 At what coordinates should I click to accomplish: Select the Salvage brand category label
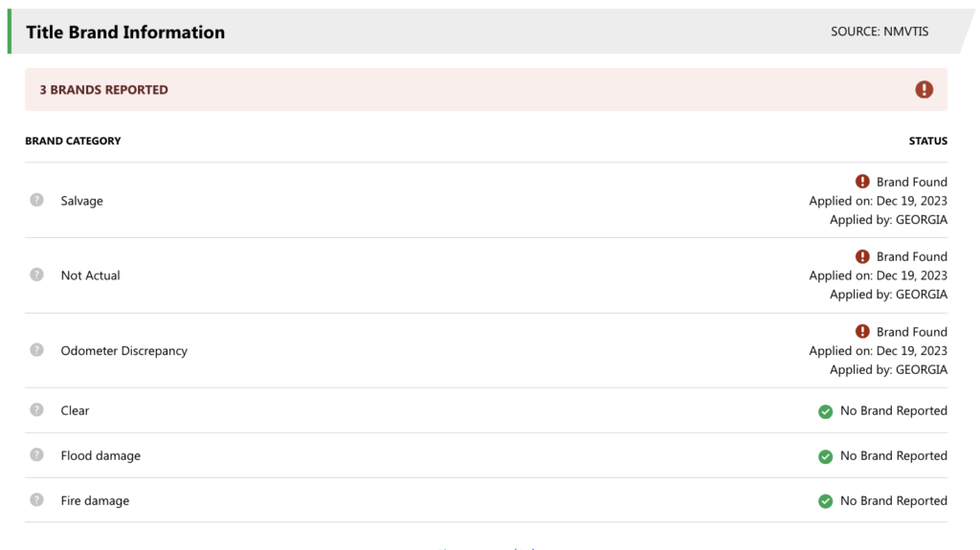(82, 201)
